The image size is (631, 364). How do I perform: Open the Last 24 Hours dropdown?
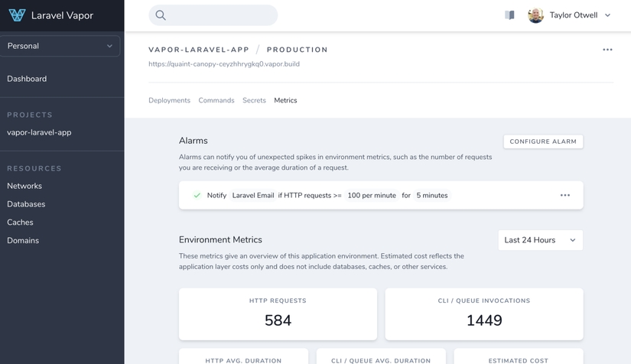(x=540, y=240)
